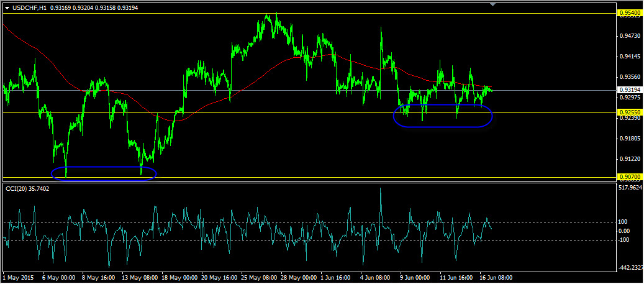This screenshot has height=284, width=644.
Task: Click the current price label 0.93194
Action: [629, 89]
